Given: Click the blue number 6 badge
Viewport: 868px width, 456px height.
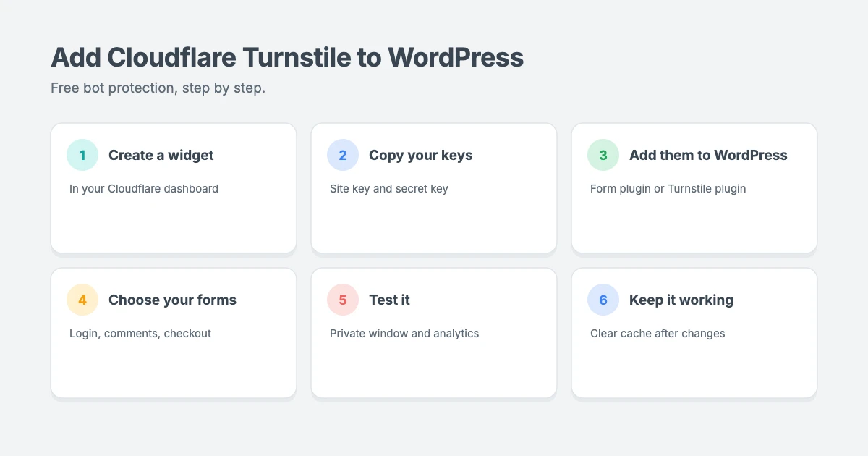Looking at the screenshot, I should [603, 300].
